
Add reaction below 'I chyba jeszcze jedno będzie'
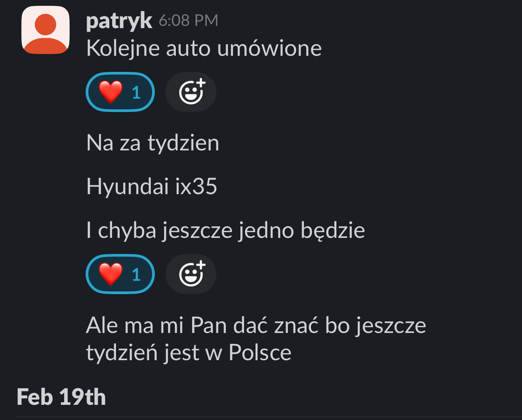click(x=191, y=274)
